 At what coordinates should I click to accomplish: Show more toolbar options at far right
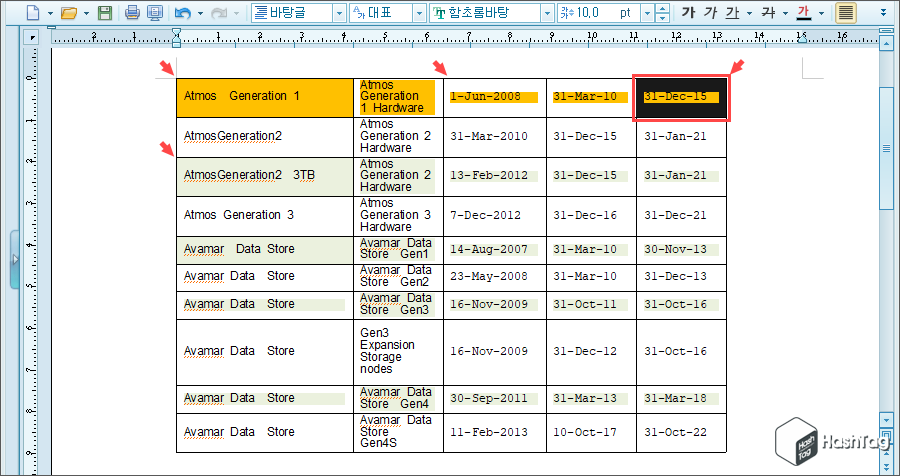point(885,13)
